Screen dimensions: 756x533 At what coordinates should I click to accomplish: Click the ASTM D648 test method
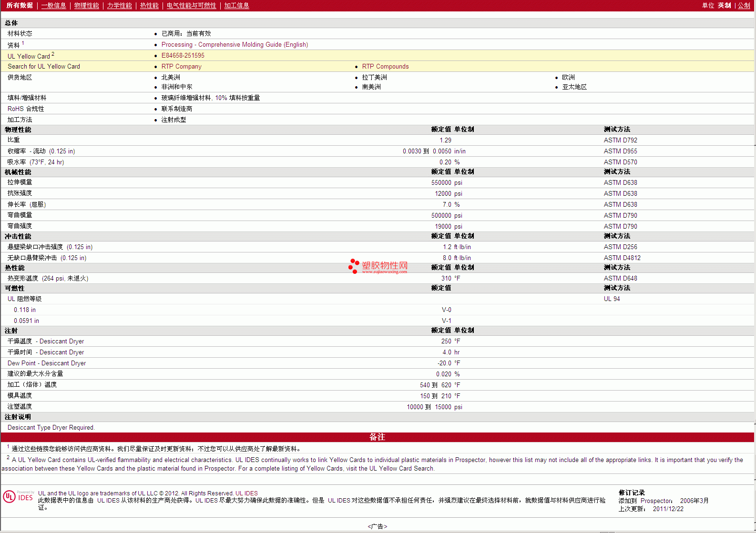pyautogui.click(x=620, y=278)
